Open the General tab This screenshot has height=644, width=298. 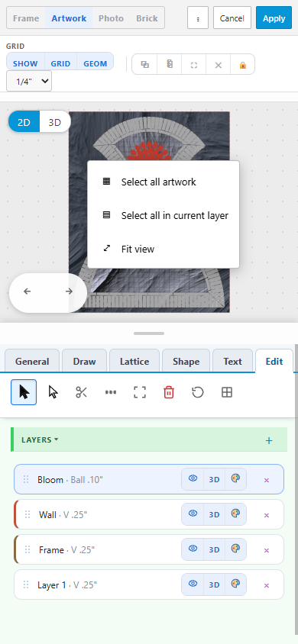(x=32, y=361)
